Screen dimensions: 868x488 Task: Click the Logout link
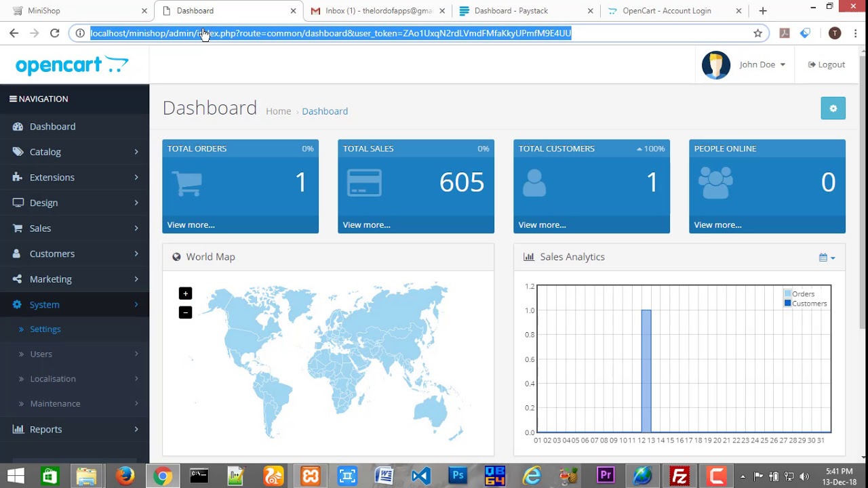[827, 65]
